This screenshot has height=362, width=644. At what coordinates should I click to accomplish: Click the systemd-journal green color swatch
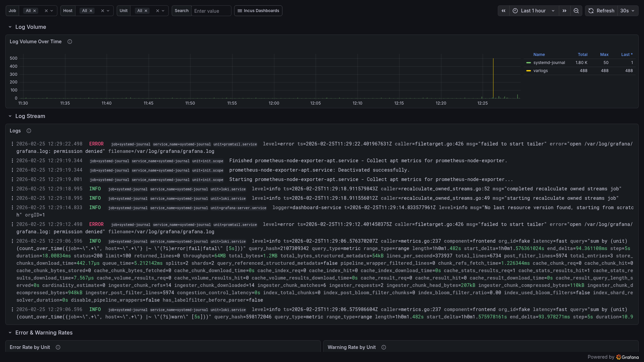point(529,63)
